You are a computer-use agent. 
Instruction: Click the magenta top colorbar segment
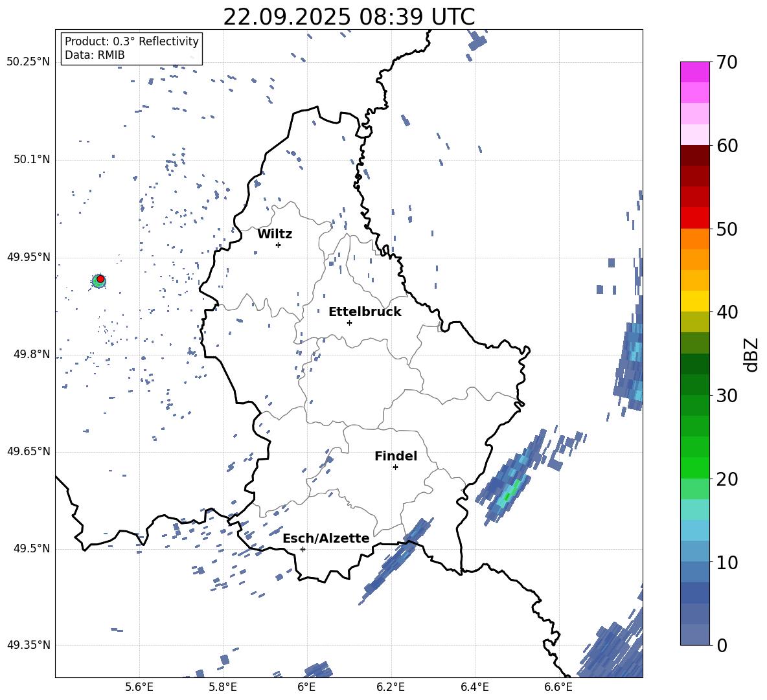point(694,73)
